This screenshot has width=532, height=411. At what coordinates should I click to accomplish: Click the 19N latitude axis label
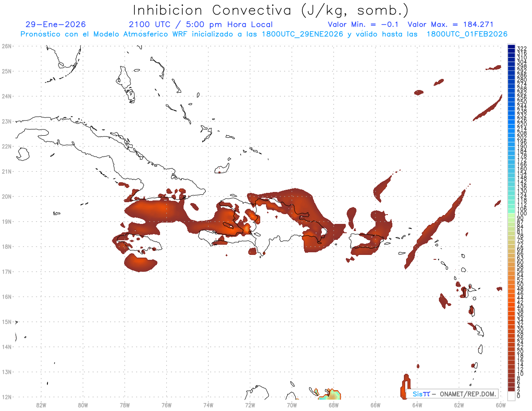point(6,221)
